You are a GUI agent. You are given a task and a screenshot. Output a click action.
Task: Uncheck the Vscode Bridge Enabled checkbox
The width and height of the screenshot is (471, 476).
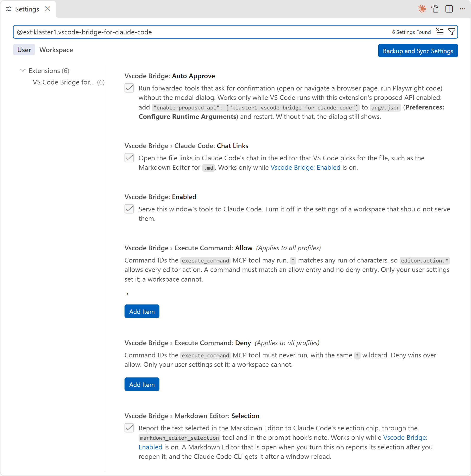coord(129,209)
